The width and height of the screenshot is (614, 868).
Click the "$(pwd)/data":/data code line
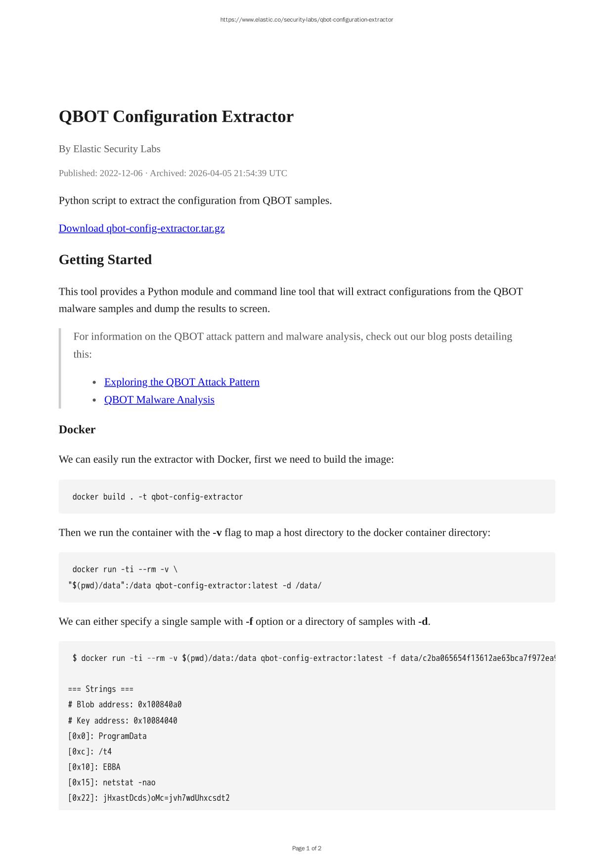[x=195, y=586]
